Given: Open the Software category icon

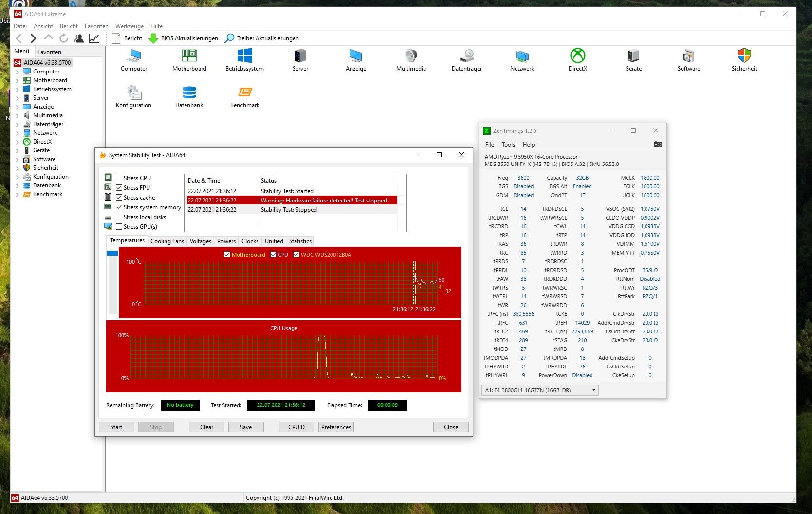Looking at the screenshot, I should pyautogui.click(x=689, y=60).
